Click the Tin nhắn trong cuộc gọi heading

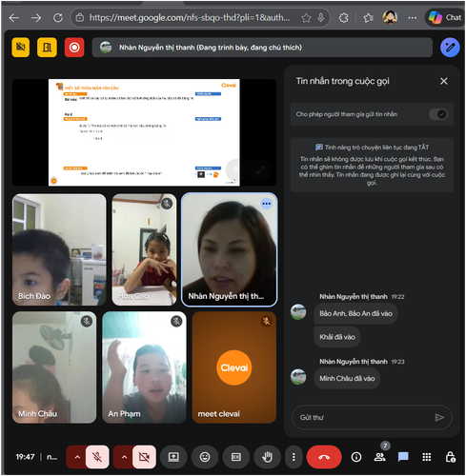(343, 81)
